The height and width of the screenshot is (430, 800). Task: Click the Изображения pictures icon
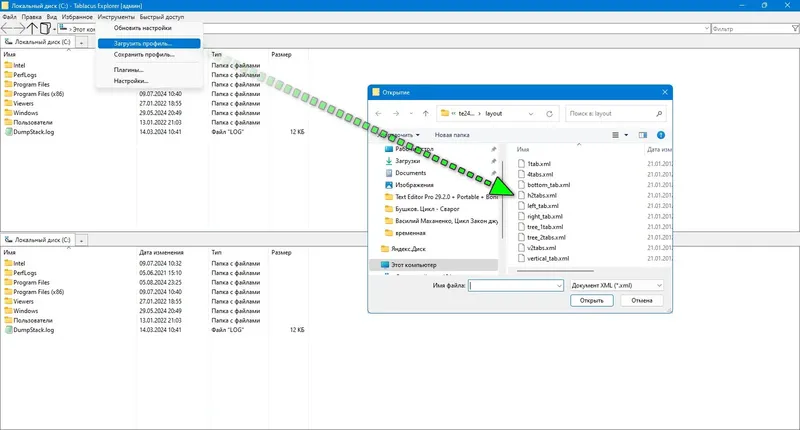(x=389, y=185)
